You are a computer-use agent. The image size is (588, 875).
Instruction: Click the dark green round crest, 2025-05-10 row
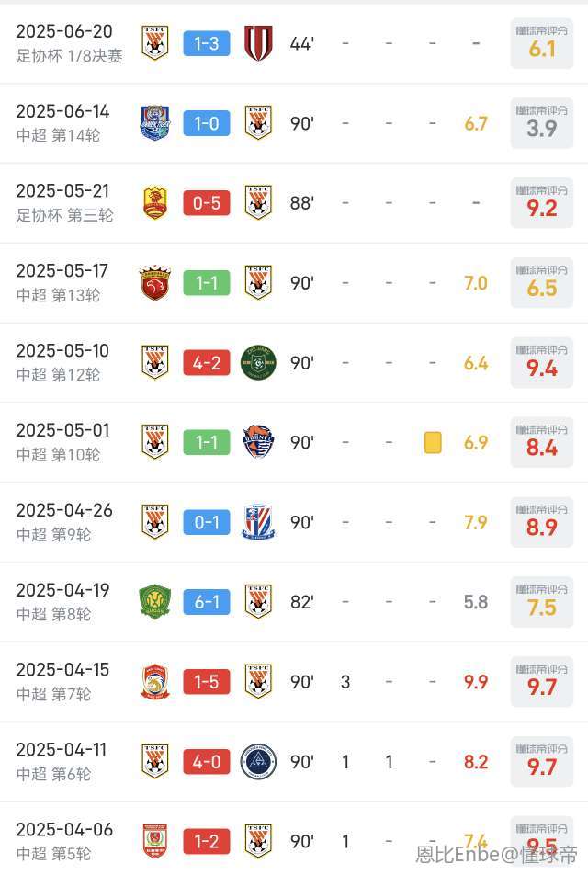(x=258, y=363)
